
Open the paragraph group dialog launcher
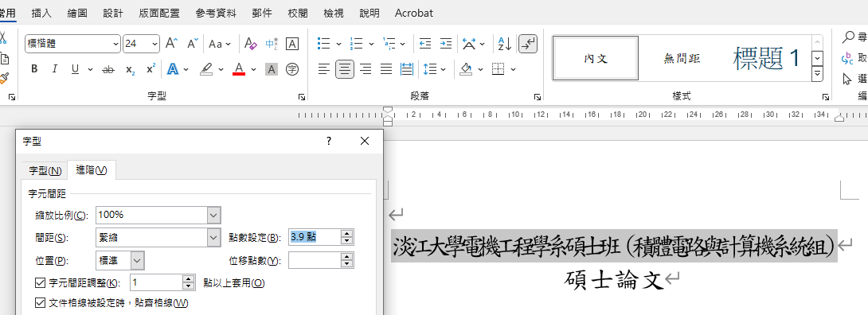point(538,97)
